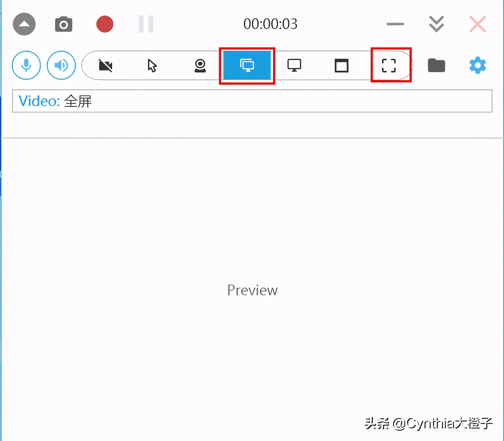504x441 pixels.
Task: Open the webcam-only recording mode
Action: tap(200, 65)
